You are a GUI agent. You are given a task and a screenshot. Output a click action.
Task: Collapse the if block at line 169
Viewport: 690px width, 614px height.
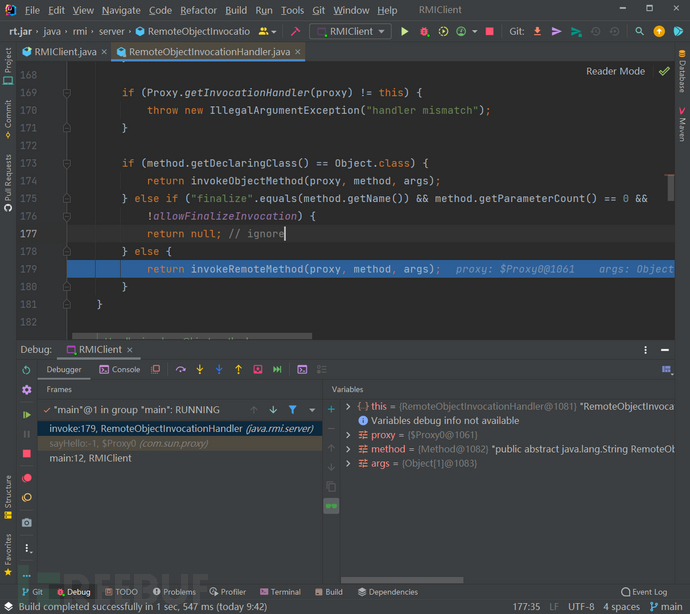pyautogui.click(x=67, y=93)
